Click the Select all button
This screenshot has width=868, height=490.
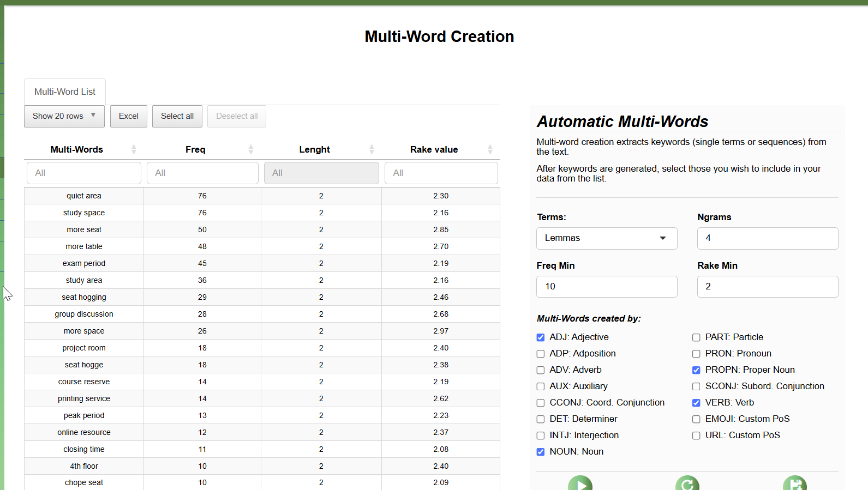(177, 116)
